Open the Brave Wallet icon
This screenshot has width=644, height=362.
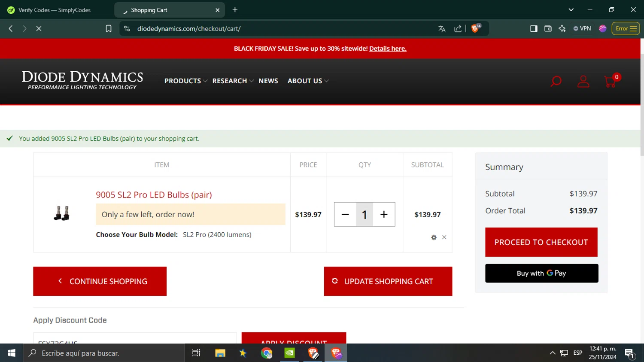[548, 29]
